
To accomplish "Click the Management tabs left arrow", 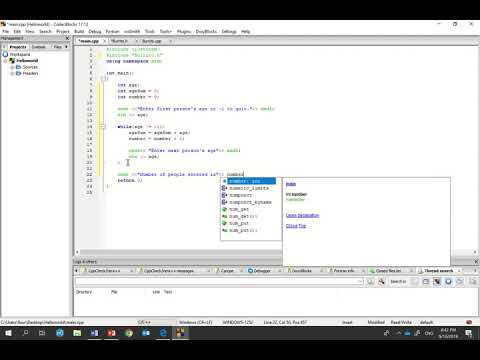I will pyautogui.click(x=4, y=47).
